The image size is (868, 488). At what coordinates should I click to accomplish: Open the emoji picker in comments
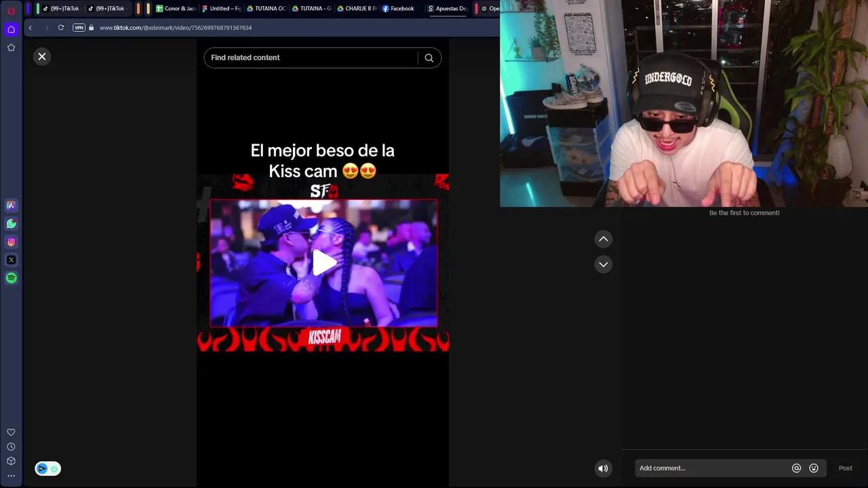pyautogui.click(x=814, y=468)
